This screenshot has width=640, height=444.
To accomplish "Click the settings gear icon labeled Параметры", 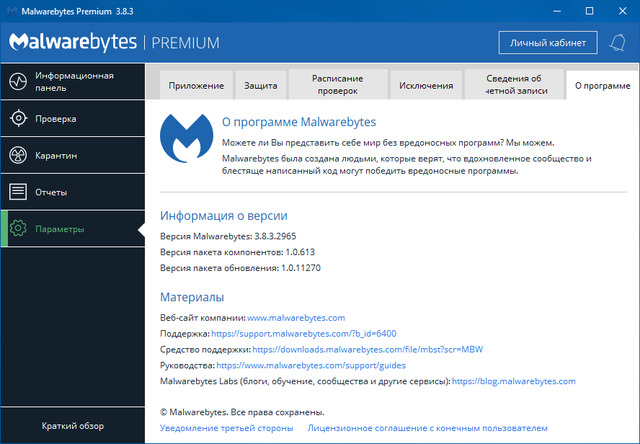I will point(17,229).
